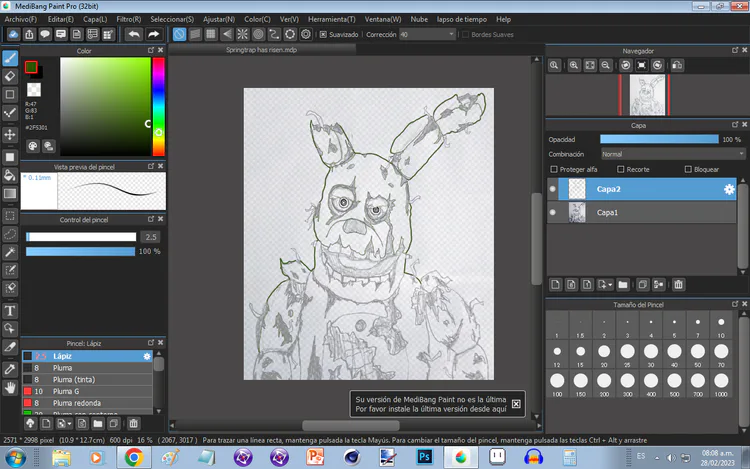This screenshot has width=750, height=469.
Task: Add a layer folder in Capa panel
Action: (623, 285)
